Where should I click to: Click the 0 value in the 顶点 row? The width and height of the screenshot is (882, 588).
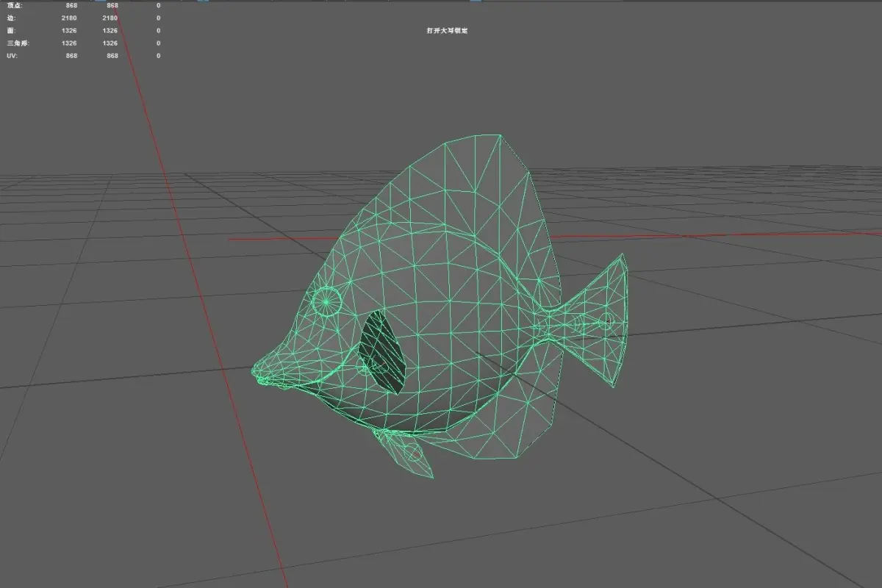pos(158,5)
